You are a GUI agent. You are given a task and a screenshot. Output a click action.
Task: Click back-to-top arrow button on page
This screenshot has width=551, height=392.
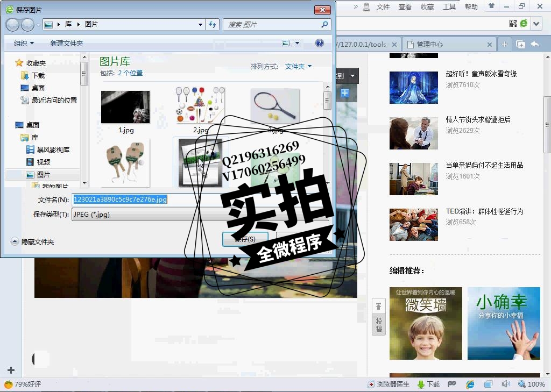pyautogui.click(x=378, y=307)
